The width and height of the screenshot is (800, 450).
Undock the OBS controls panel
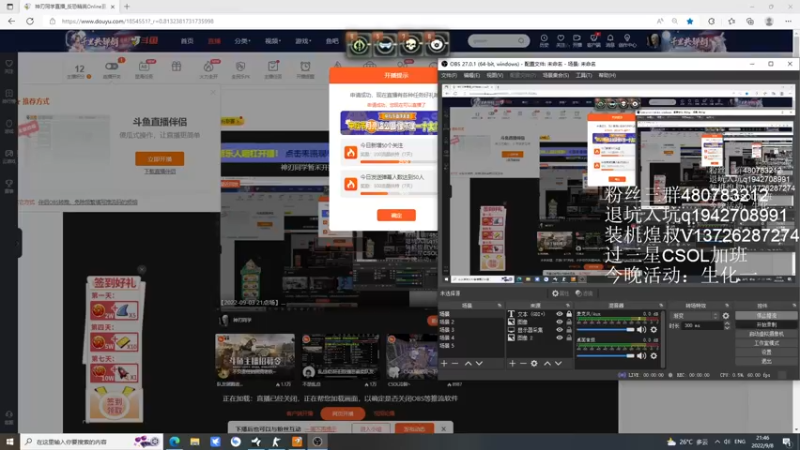click(x=794, y=306)
